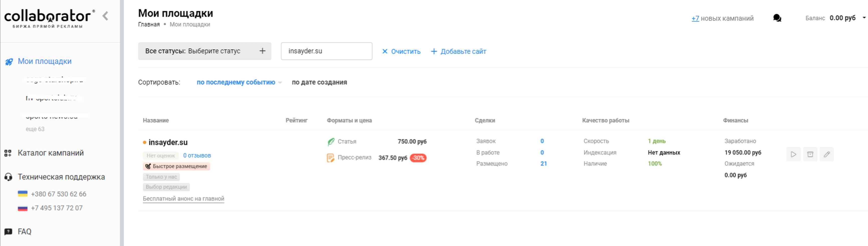Click the play icon for insayder.su
The image size is (868, 246).
point(794,154)
